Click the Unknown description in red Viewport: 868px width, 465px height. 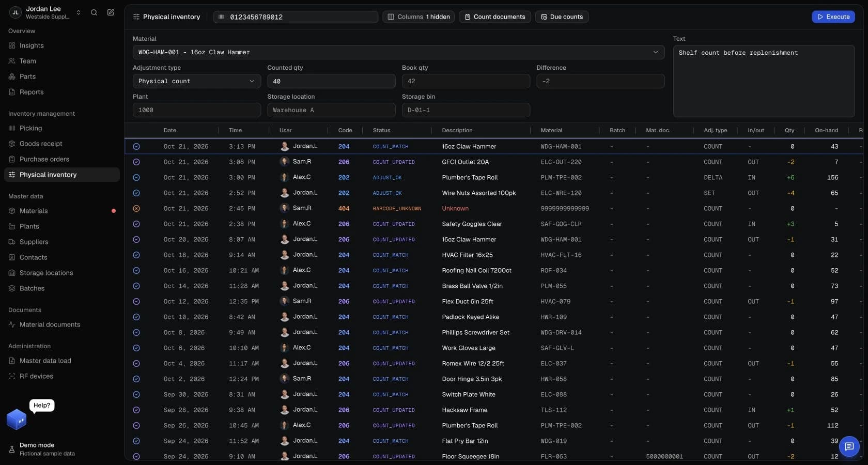[x=455, y=209]
